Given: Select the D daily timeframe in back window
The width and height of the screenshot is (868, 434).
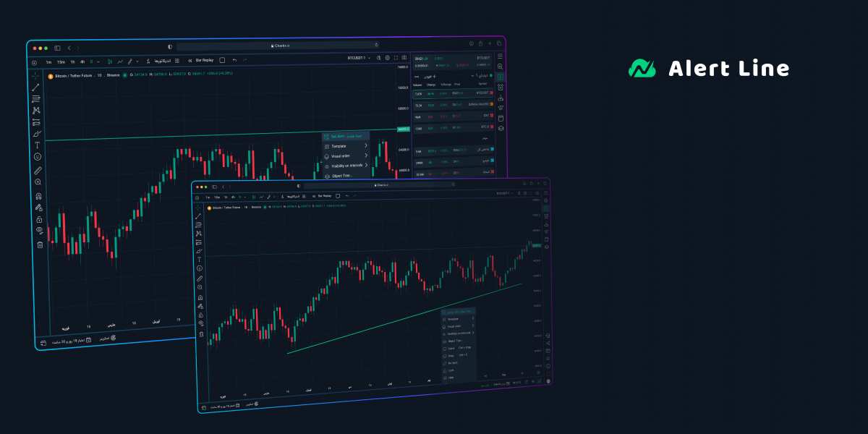Looking at the screenshot, I should point(91,61).
